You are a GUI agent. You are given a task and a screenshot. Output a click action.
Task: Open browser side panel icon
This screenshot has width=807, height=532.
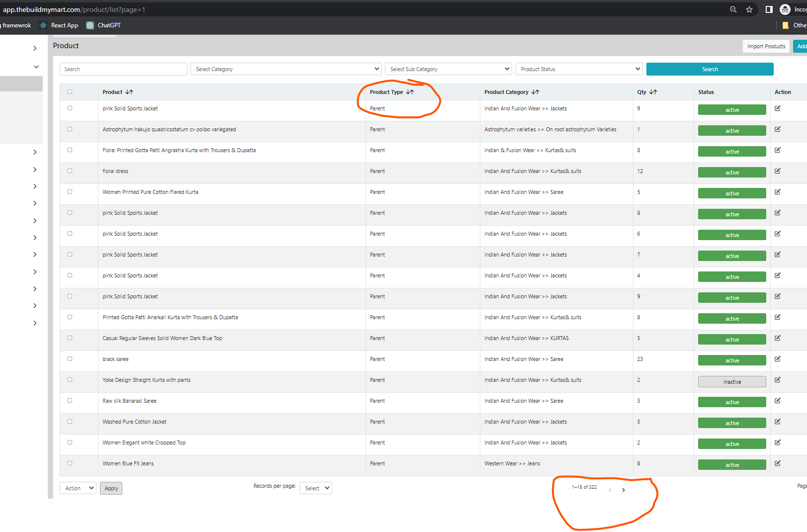point(769,9)
